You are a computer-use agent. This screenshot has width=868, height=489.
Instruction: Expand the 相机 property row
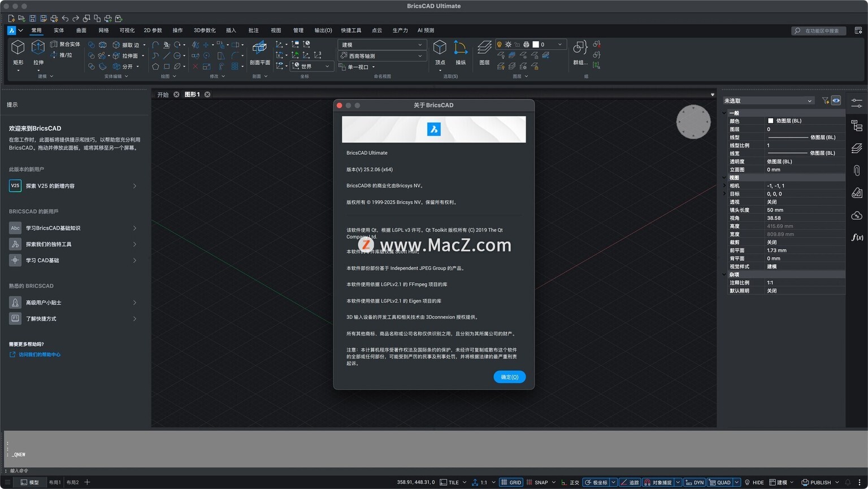point(725,185)
